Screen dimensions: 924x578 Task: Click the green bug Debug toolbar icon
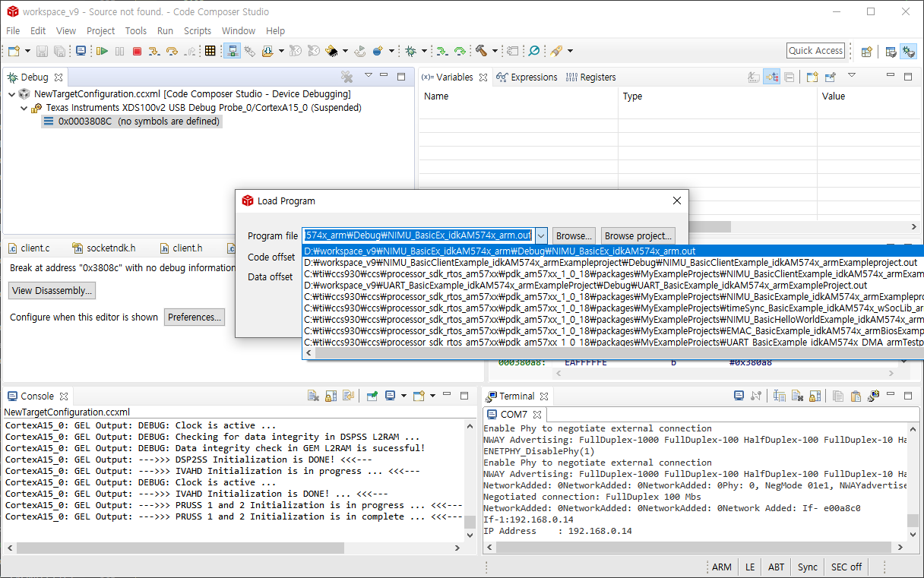tap(410, 51)
